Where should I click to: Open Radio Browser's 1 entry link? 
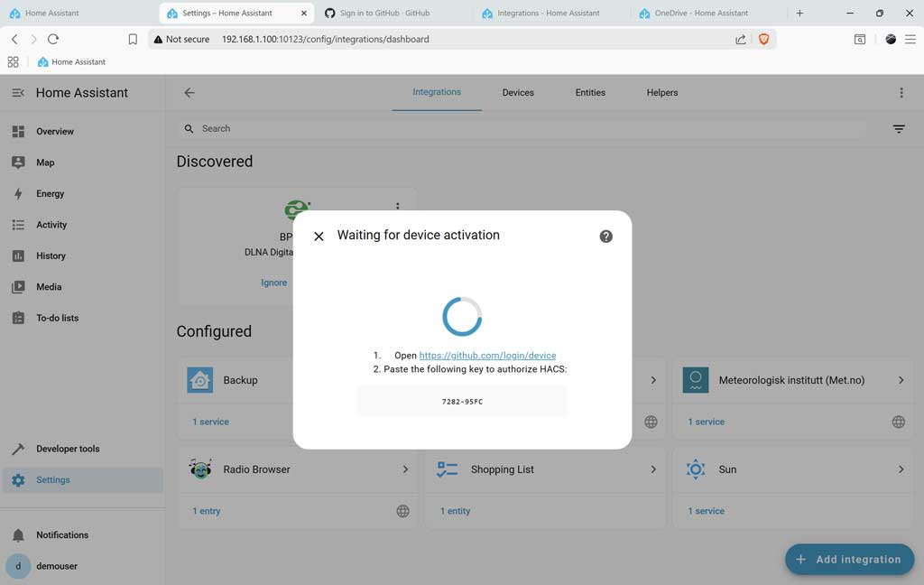click(207, 511)
